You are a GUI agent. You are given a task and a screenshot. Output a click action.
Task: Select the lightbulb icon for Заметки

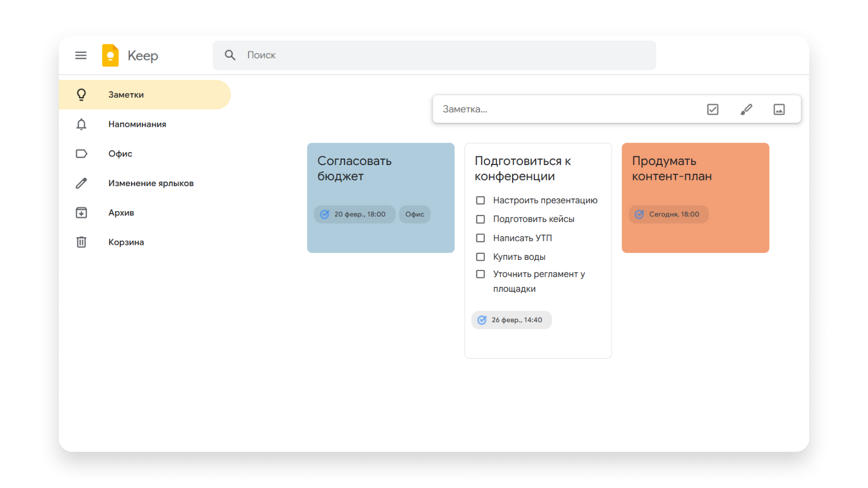[x=81, y=94]
